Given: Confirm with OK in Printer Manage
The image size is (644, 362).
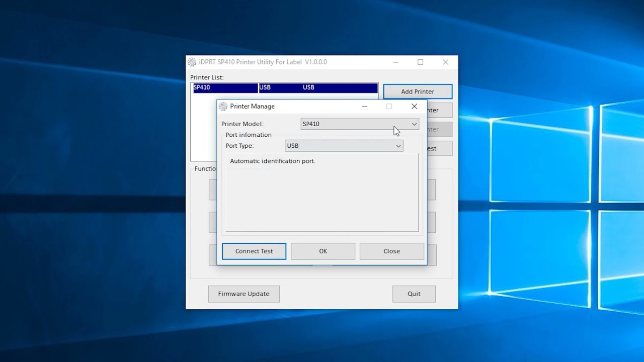Looking at the screenshot, I should click(x=323, y=251).
